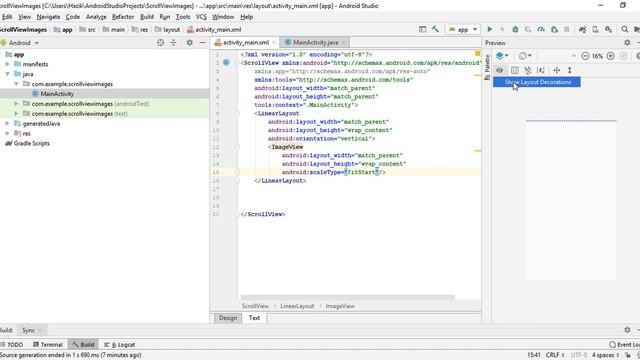
Task: Start debugging with the green bug icon
Action: (x=515, y=29)
